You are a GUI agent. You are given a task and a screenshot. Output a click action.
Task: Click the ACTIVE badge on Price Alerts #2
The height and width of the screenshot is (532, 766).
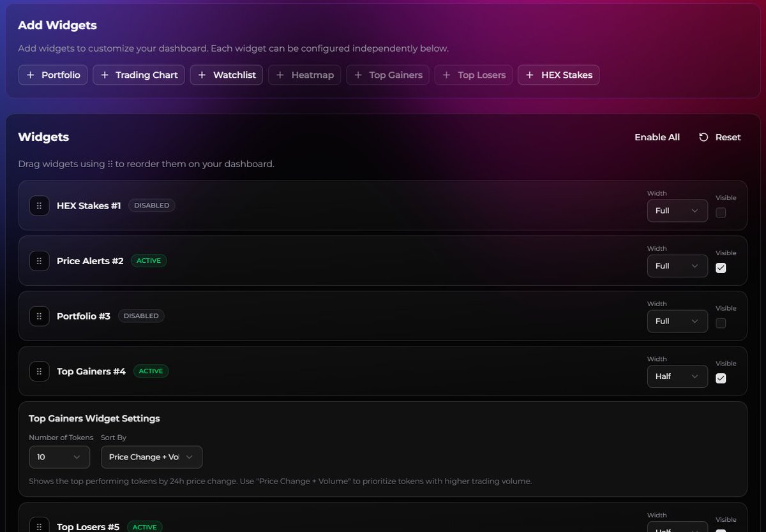pyautogui.click(x=149, y=261)
